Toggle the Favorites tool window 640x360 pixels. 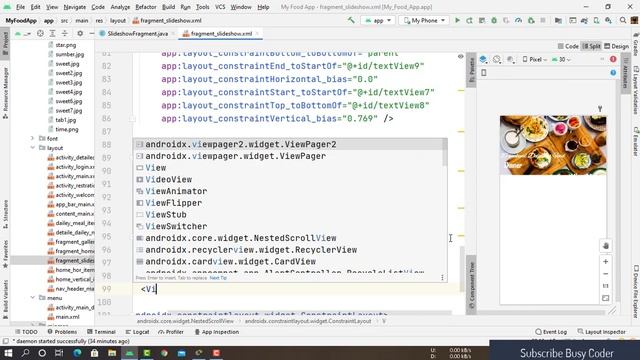pyautogui.click(x=5, y=254)
